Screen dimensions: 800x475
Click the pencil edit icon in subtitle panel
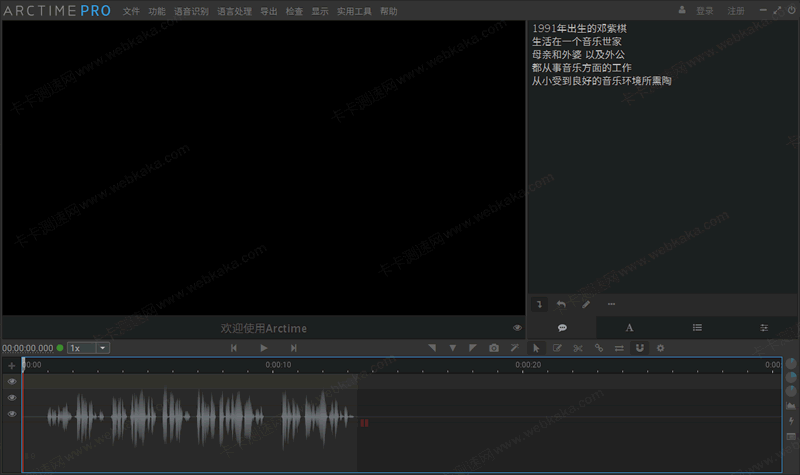point(586,304)
